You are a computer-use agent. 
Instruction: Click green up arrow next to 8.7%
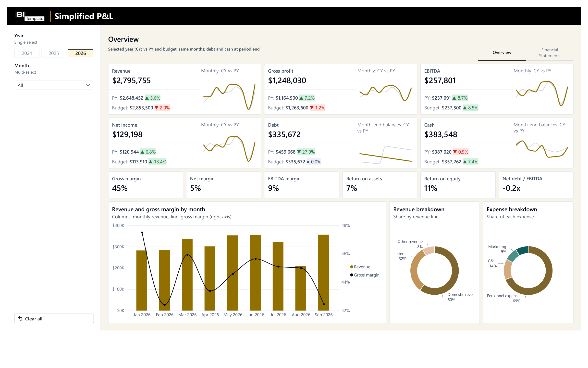pos(454,98)
